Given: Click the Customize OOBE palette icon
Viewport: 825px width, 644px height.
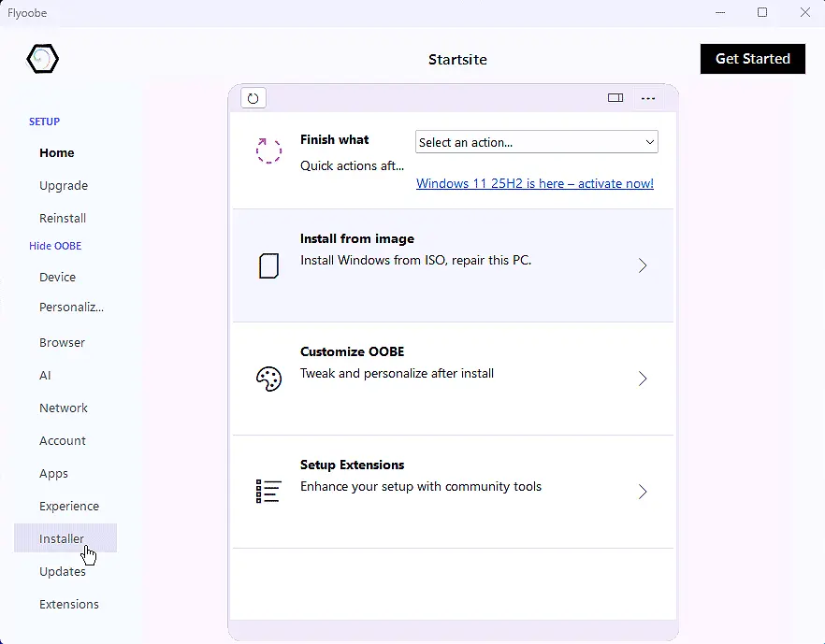Looking at the screenshot, I should (268, 379).
